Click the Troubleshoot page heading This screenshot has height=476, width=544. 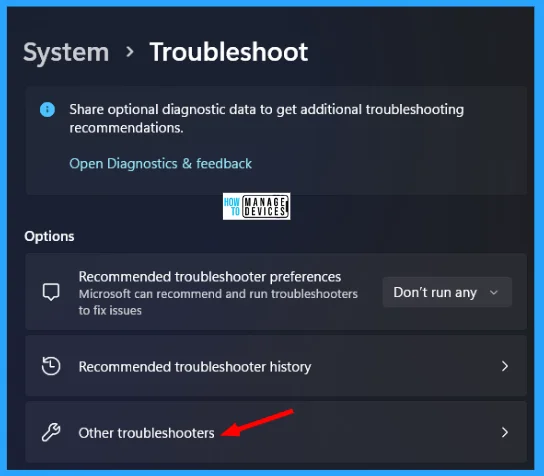coord(229,52)
